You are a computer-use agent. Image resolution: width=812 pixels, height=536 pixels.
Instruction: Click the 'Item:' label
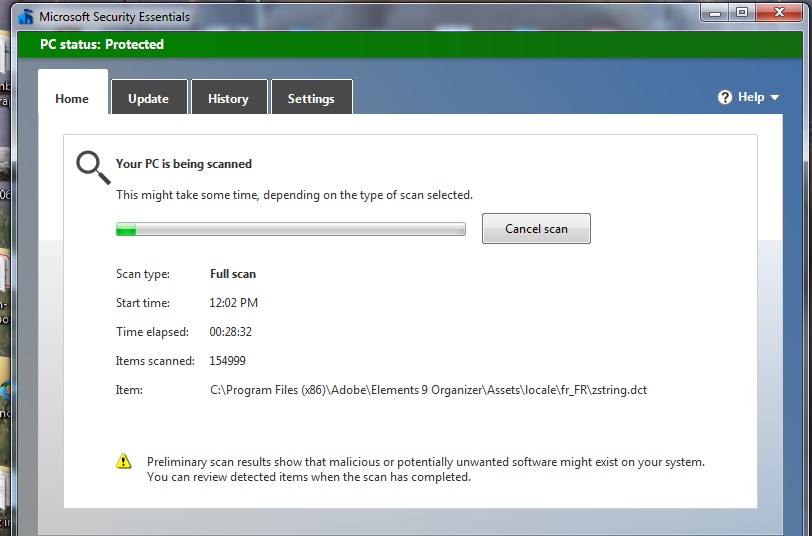tap(129, 390)
